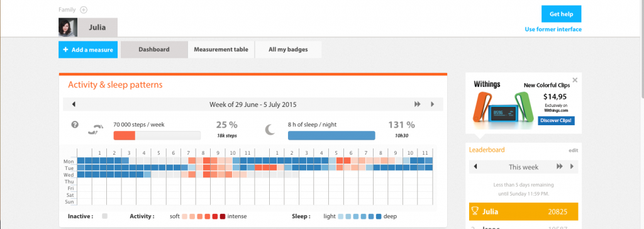Click the Get help button
Screen dimensions: 644x229
pos(561,14)
